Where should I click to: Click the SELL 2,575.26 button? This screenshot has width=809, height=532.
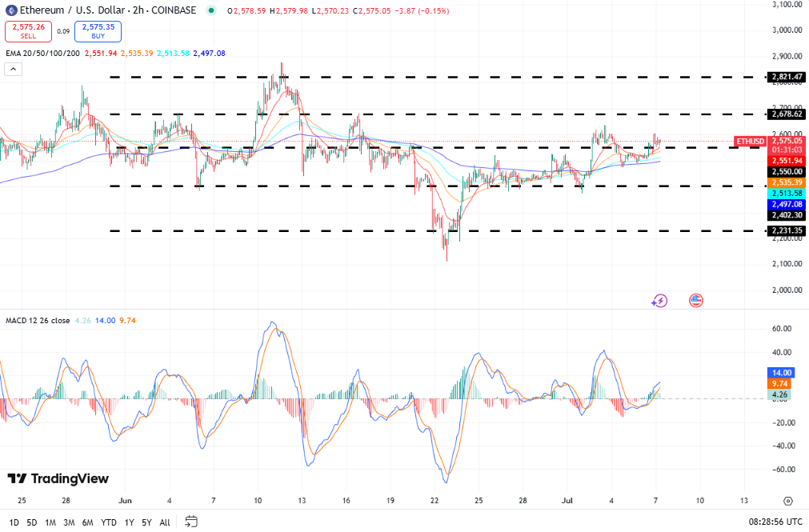pos(28,31)
